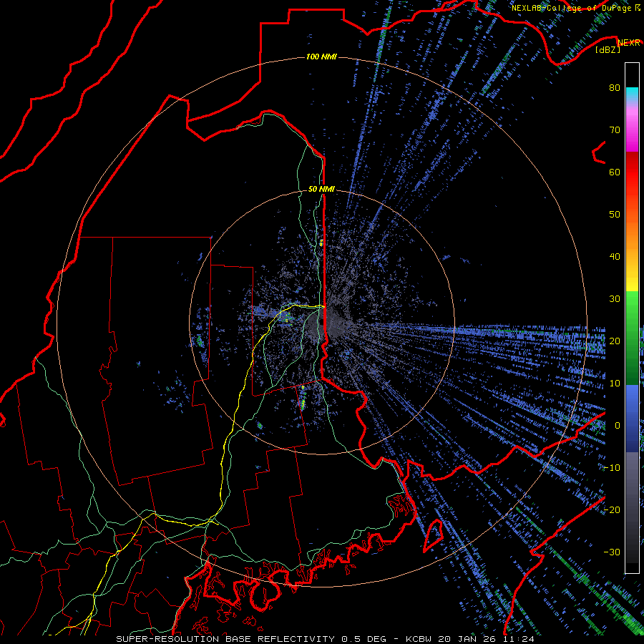Viewport: 644px width, 644px height.
Task: Click the KCBW 20 JAN 26 11:24 timestamp
Action: click(x=470, y=639)
